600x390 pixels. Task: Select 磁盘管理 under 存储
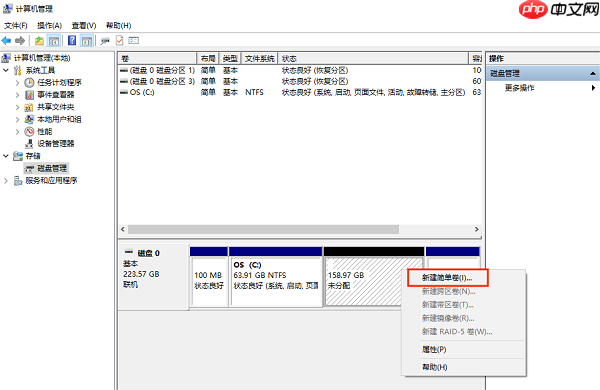tap(52, 168)
